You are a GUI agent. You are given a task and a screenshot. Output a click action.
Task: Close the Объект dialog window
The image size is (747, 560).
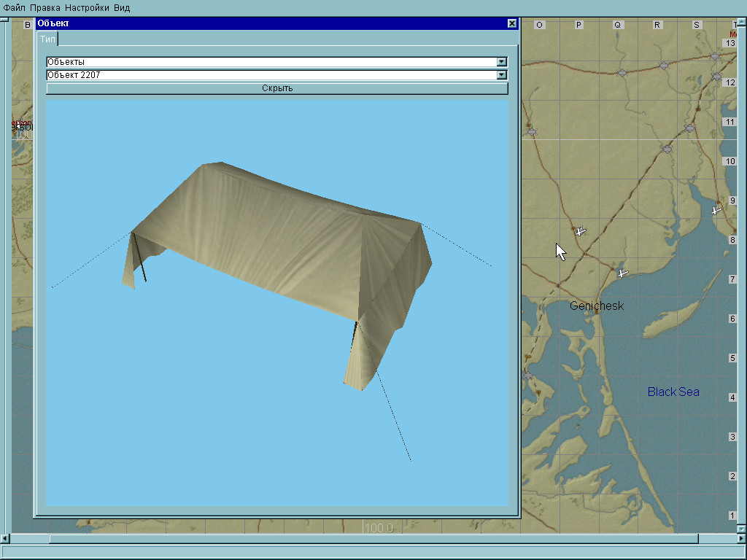point(512,23)
